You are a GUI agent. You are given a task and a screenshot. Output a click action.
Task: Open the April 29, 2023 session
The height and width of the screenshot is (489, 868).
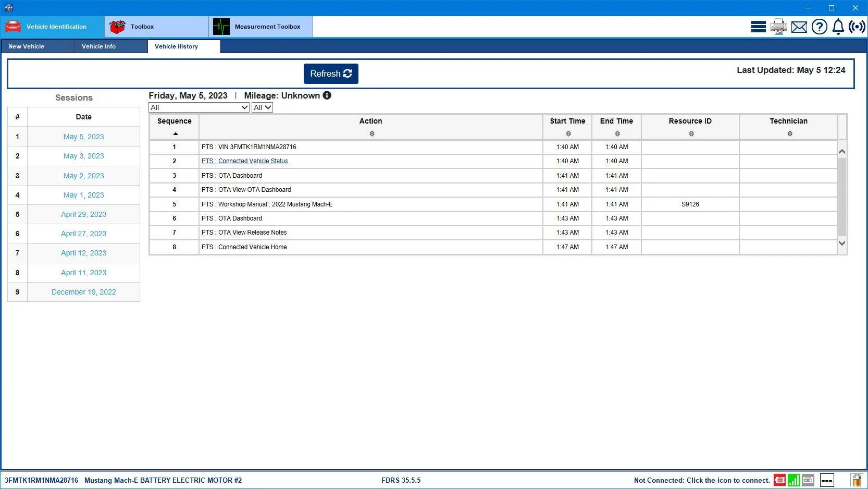click(x=83, y=214)
